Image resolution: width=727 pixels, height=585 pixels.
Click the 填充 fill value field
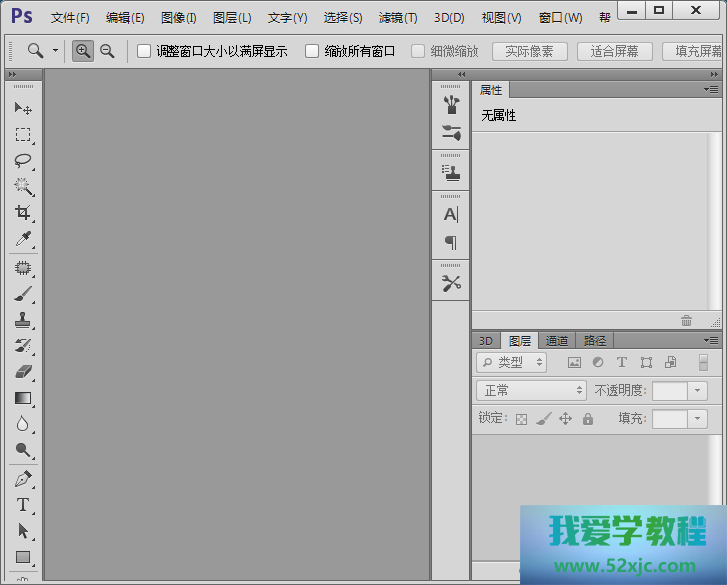point(669,419)
